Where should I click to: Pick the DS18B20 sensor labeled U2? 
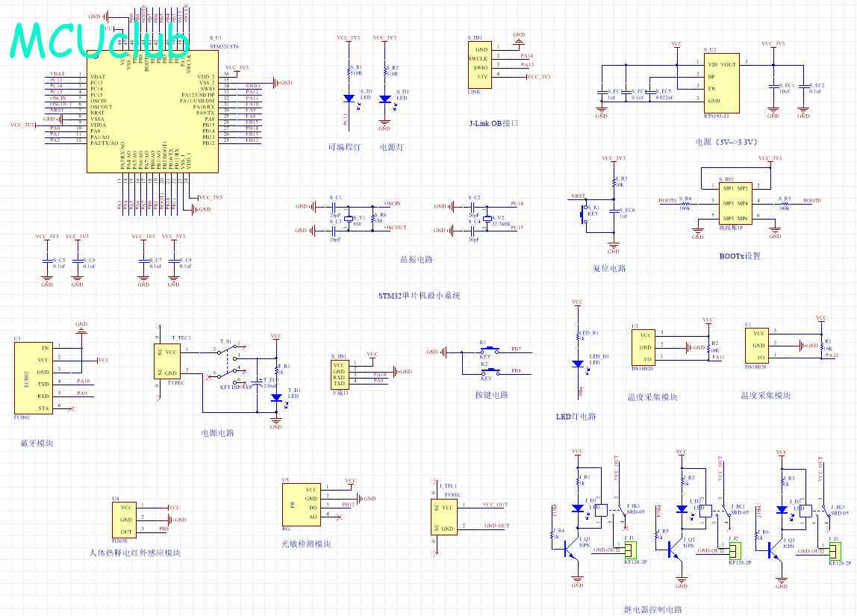[643, 347]
